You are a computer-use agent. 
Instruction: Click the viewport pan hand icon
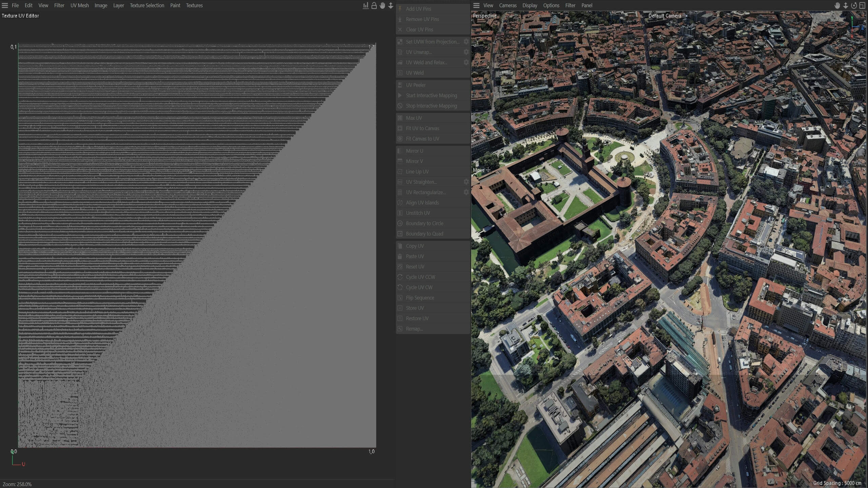pos(837,5)
